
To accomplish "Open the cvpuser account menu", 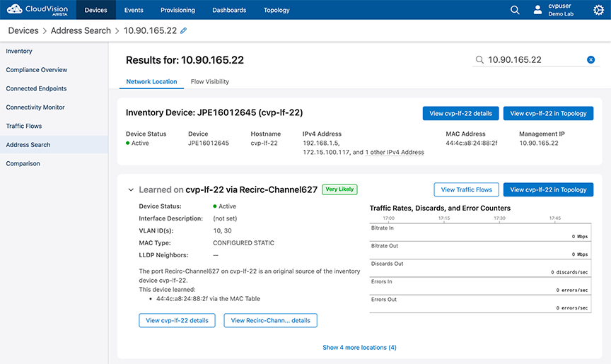I will point(554,10).
